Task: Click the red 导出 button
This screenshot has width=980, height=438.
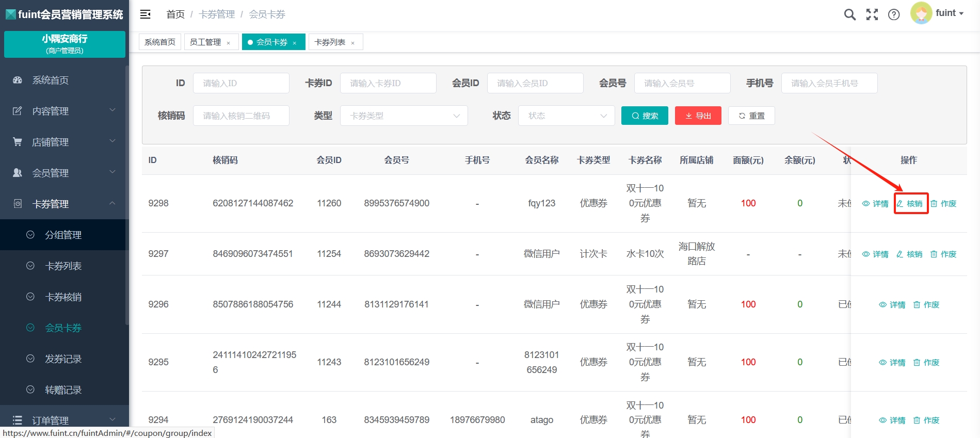Action: pos(698,116)
